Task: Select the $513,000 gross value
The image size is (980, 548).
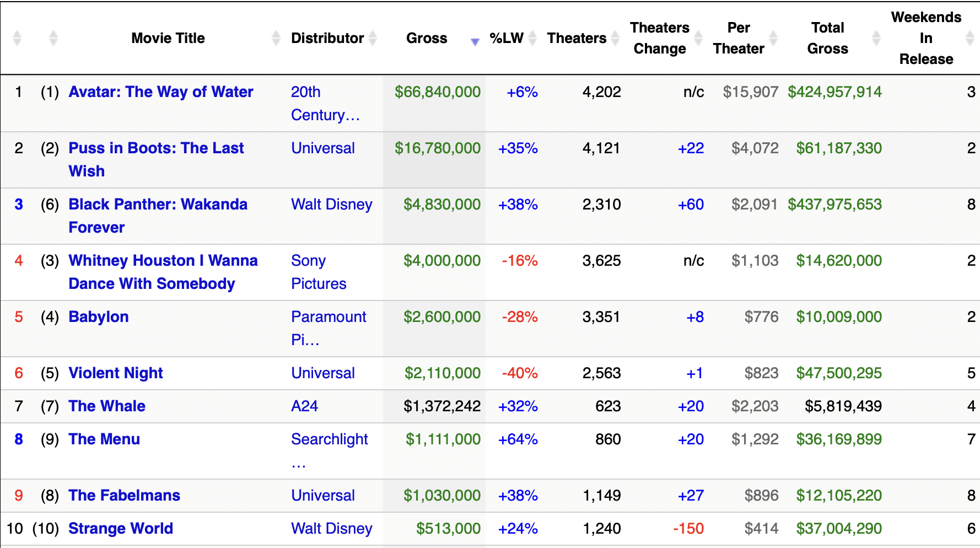Action: [449, 528]
